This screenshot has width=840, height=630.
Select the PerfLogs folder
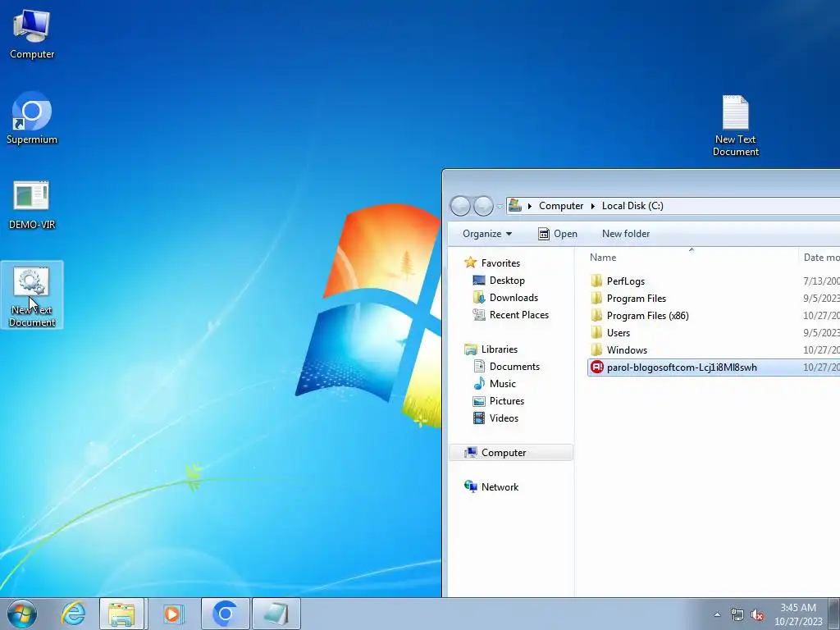click(x=626, y=281)
